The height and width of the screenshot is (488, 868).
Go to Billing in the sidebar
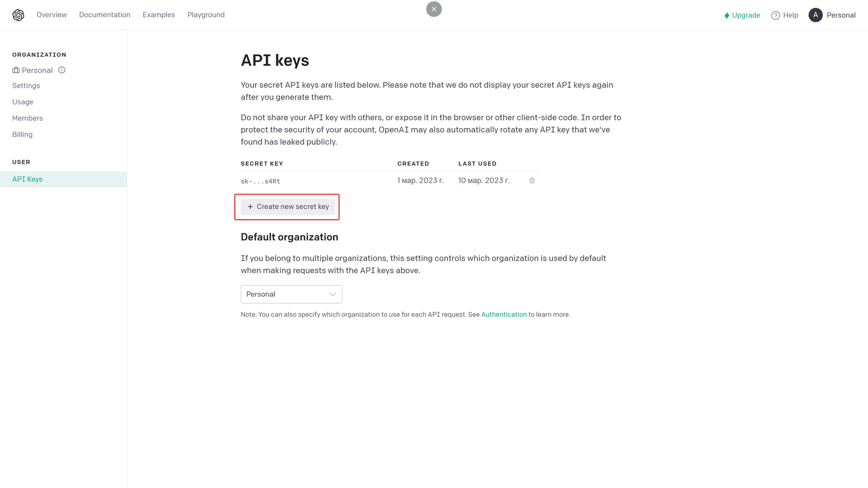pyautogui.click(x=22, y=134)
